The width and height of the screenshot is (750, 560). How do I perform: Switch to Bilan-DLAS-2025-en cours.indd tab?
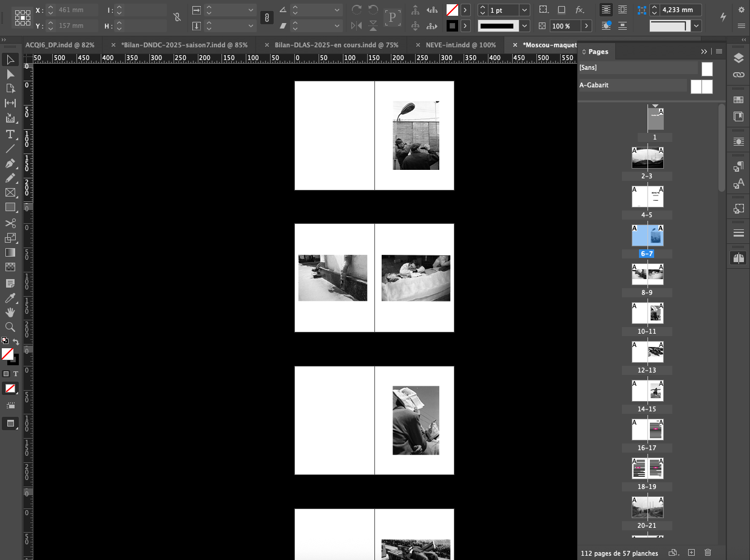click(337, 45)
